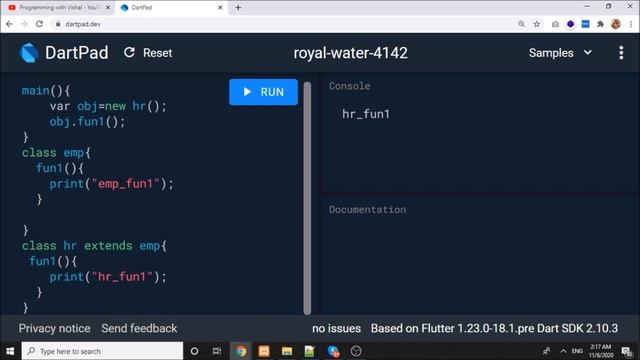
Task: Click the editor vertical scrollbar
Action: click(x=307, y=198)
